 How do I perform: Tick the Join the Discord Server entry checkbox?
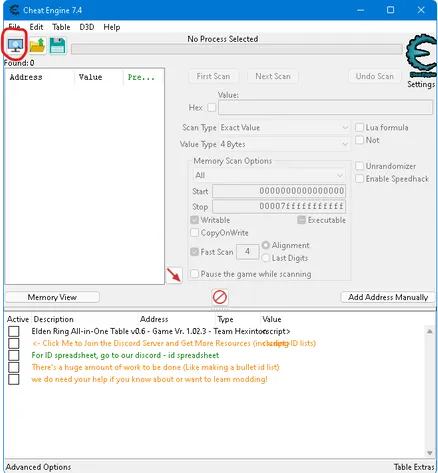(14, 343)
